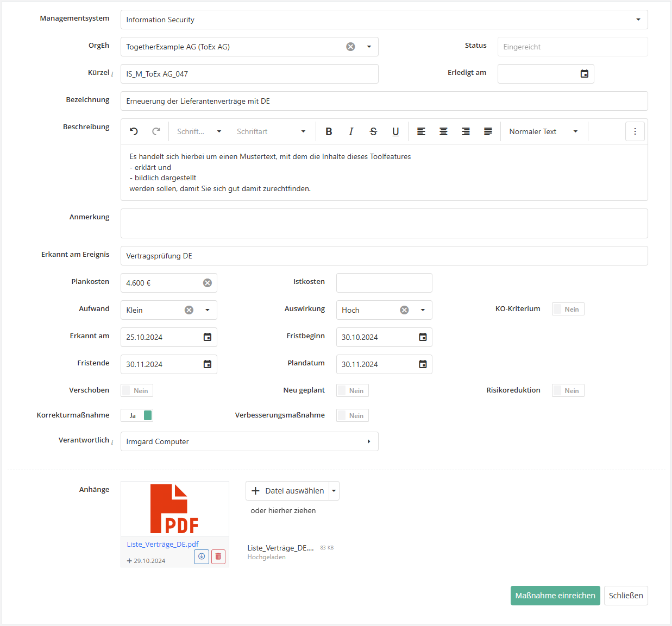
Task: Open the Normaler Text style dropdown
Action: [543, 131]
